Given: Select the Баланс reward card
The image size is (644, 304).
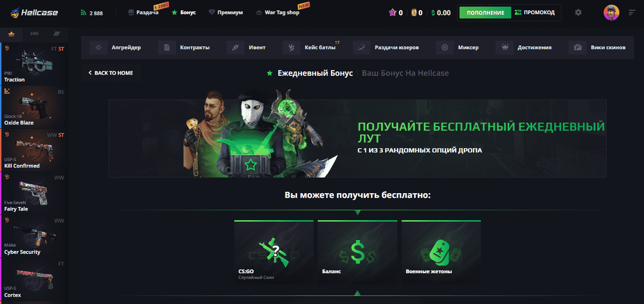Looking at the screenshot, I should 357,252.
